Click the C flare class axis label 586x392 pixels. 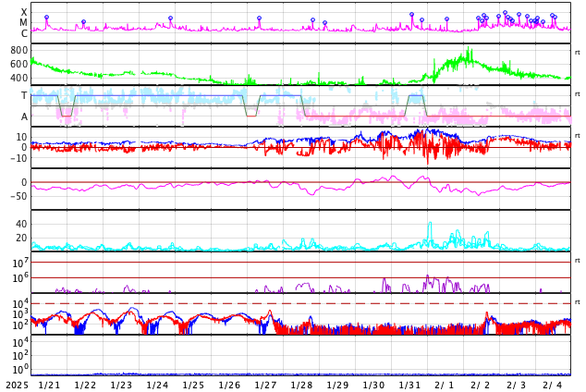pyautogui.click(x=24, y=33)
